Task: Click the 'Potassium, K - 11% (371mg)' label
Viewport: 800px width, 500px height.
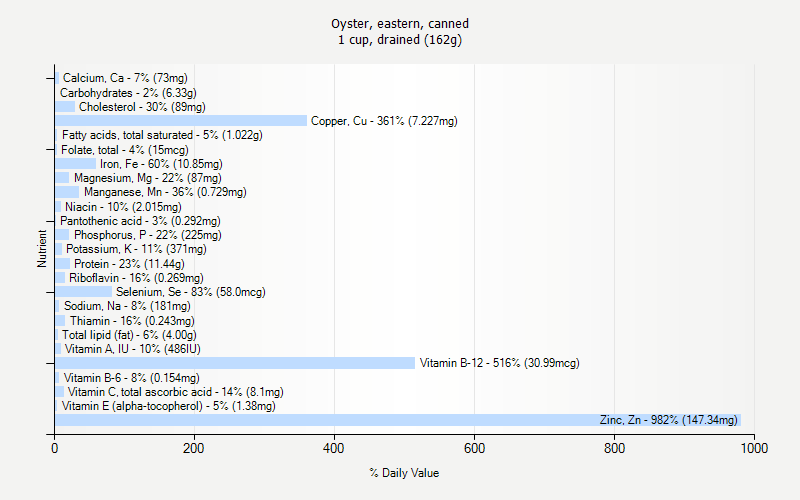Action: click(x=136, y=249)
